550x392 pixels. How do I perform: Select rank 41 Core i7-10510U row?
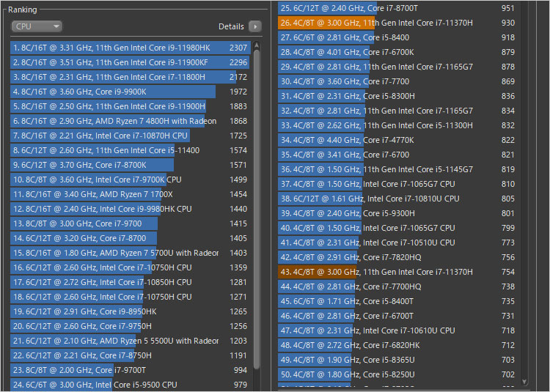click(x=398, y=243)
